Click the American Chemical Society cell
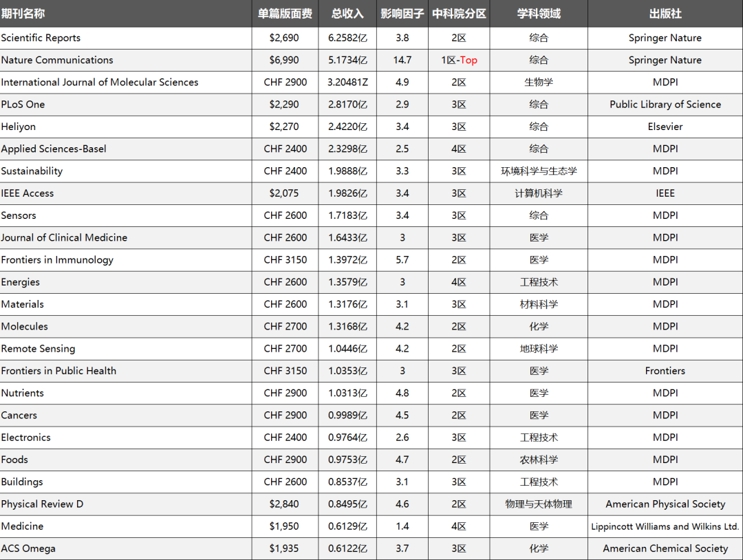 click(665, 548)
